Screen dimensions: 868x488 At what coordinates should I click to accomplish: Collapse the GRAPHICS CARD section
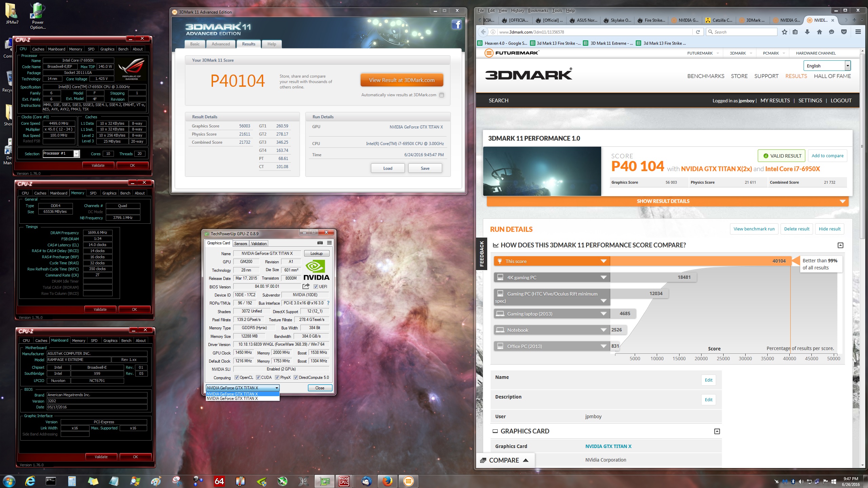717,431
